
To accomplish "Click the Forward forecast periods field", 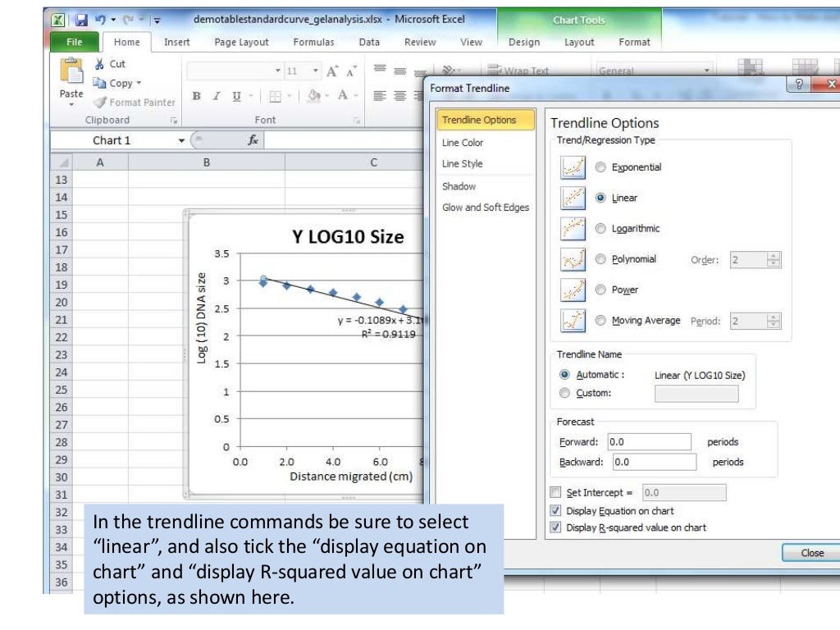I will coord(649,442).
